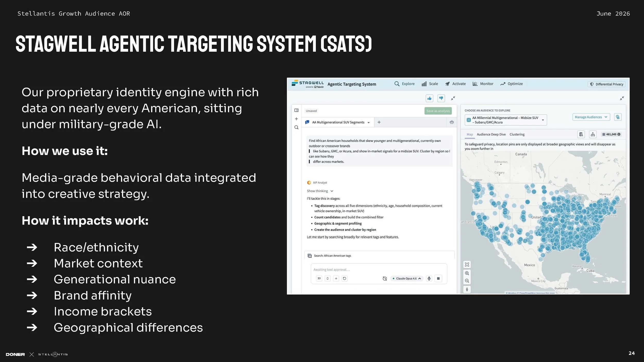Open the AA Multigenerational SUV Segments tab dropdown
Viewport: 644px width, 362px height.
[x=369, y=123]
